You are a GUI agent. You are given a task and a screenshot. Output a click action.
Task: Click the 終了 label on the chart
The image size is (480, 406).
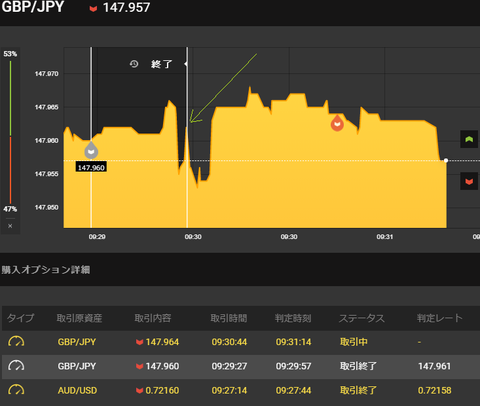[162, 64]
